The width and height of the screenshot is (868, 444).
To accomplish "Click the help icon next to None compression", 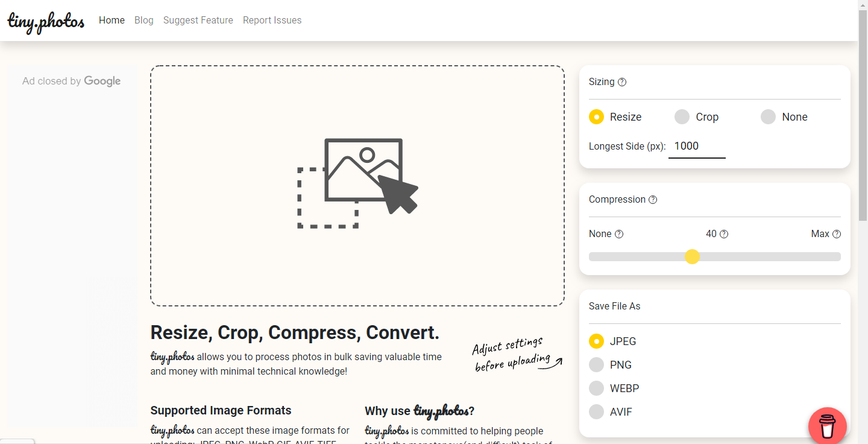I will point(619,234).
